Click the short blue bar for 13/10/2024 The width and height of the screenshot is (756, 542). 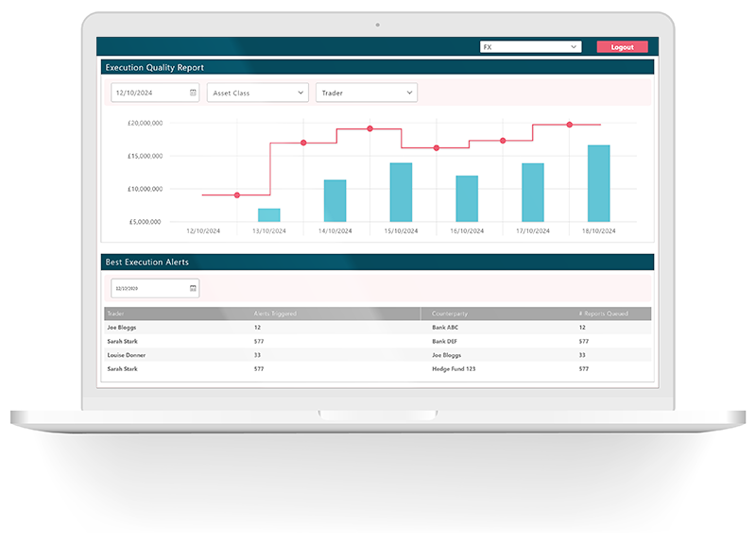[x=269, y=215]
